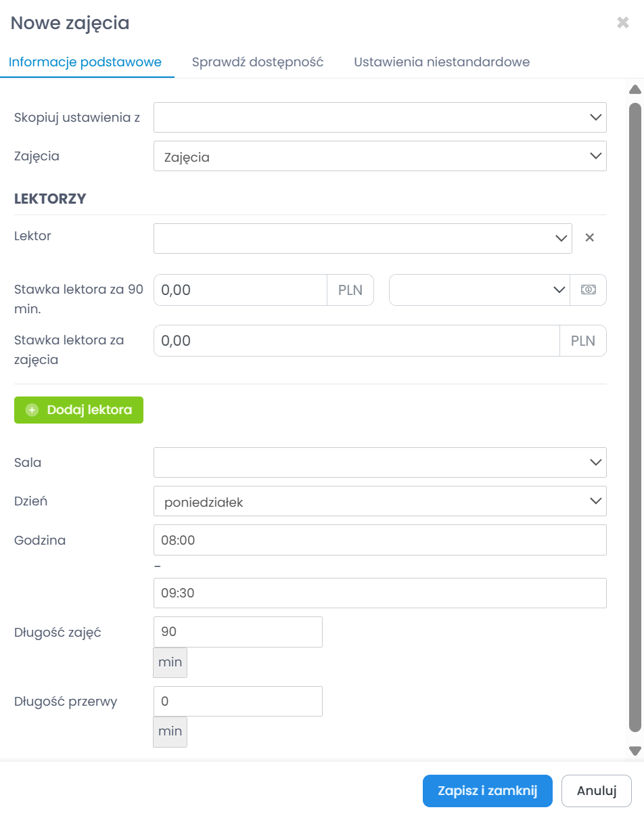This screenshot has width=644, height=816.
Task: Open the rate type dropdown next to PLN
Action: pos(479,290)
